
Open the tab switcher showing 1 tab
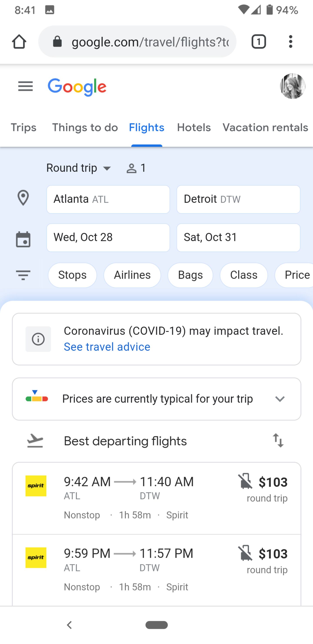[258, 42]
